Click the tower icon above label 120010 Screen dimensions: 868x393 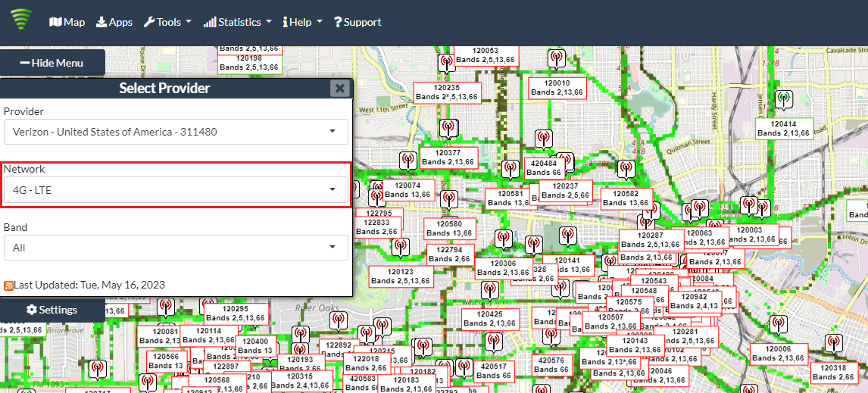[x=556, y=59]
